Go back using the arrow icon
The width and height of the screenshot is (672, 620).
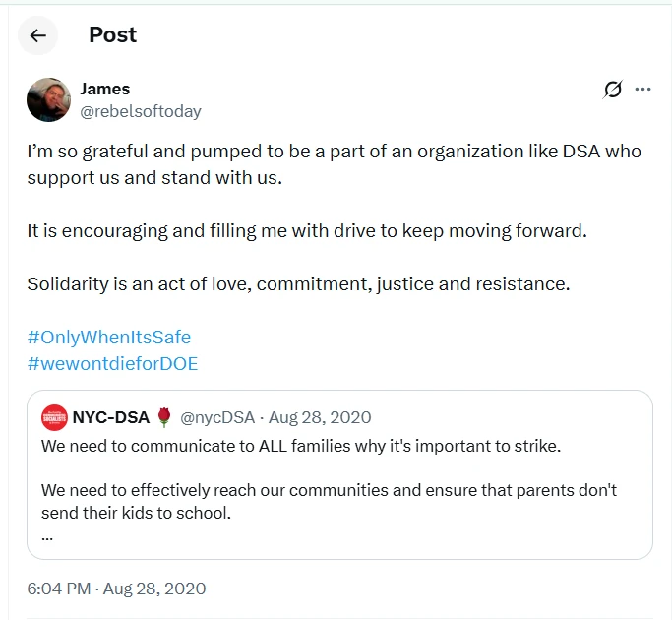pyautogui.click(x=37, y=35)
